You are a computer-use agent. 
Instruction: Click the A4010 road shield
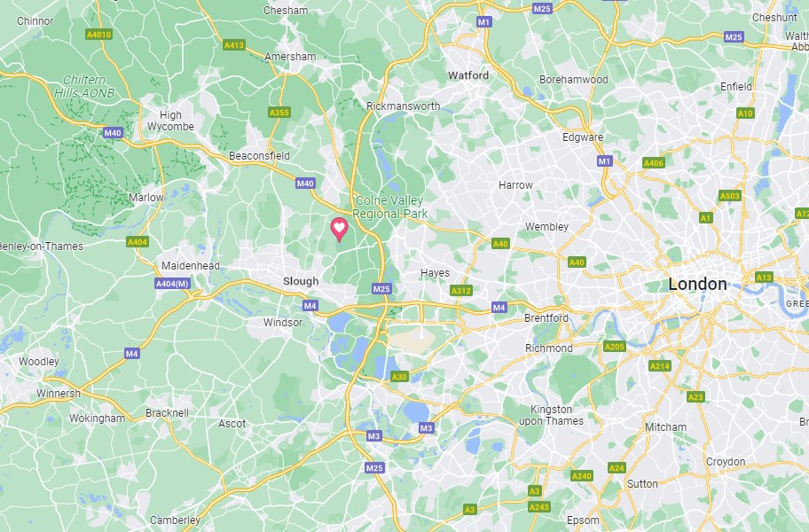coord(98,35)
